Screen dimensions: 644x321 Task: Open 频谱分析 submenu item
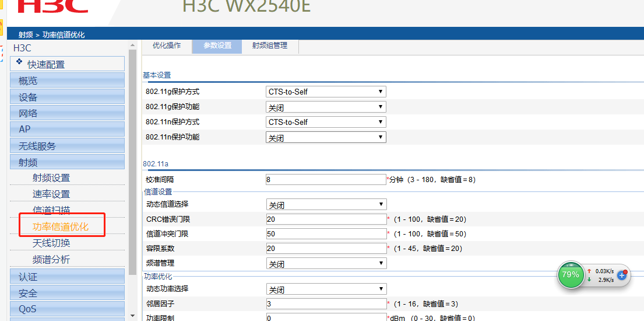(51, 259)
